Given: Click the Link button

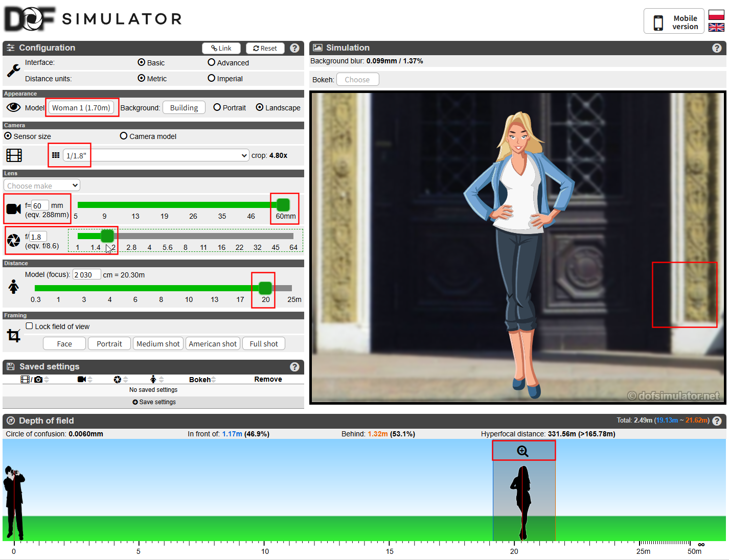Looking at the screenshot, I should [x=221, y=48].
